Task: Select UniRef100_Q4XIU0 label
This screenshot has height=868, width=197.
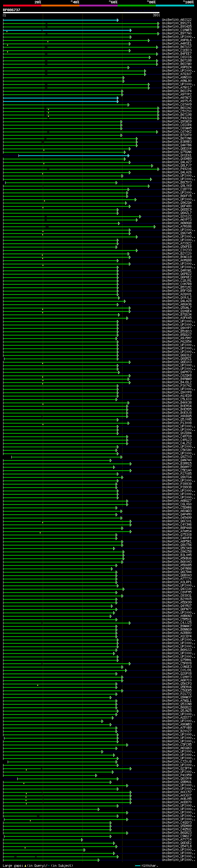Action: [177, 589]
